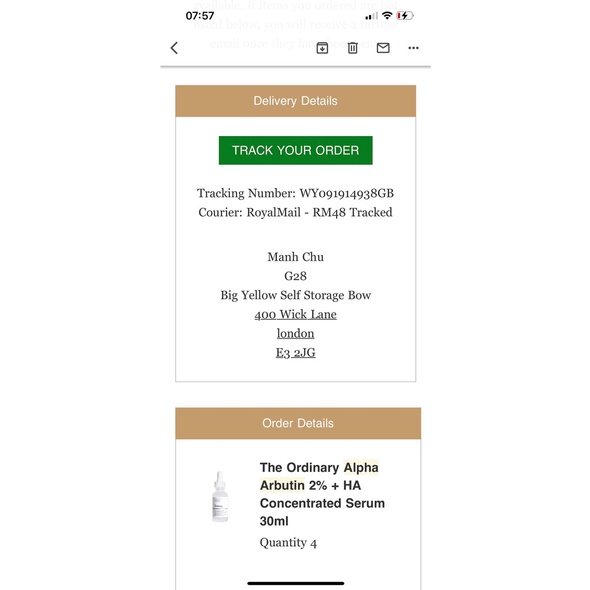Tap the back arrow to leave the email

coord(174,48)
